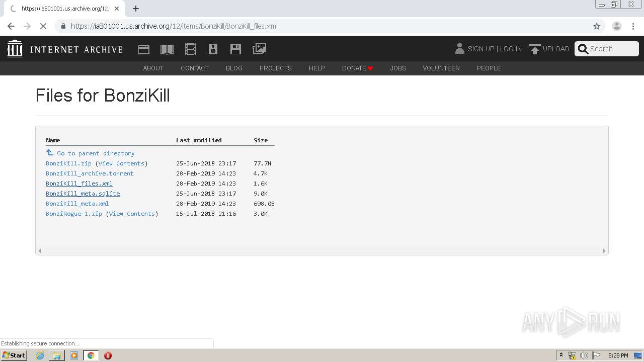Viewport: 644px width, 362px height.
Task: Open the VOLUNTEER menu item
Action: 441,68
